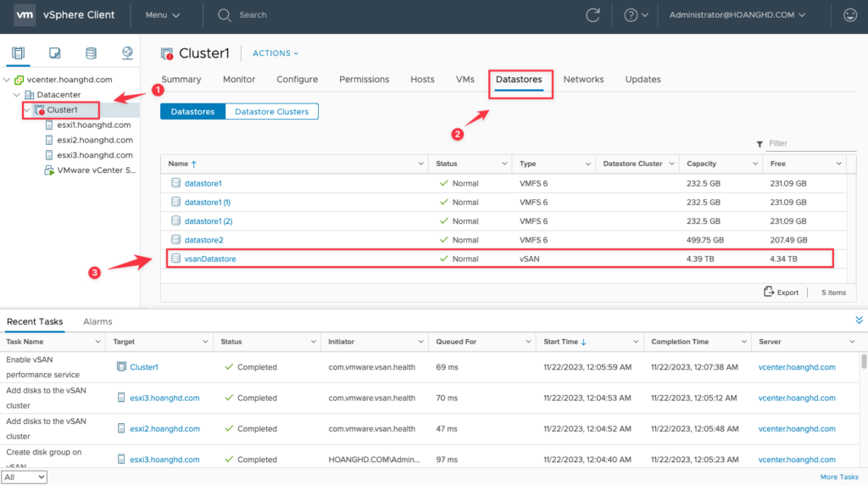
Task: Open the All tasks filter combo box
Action: [25, 477]
